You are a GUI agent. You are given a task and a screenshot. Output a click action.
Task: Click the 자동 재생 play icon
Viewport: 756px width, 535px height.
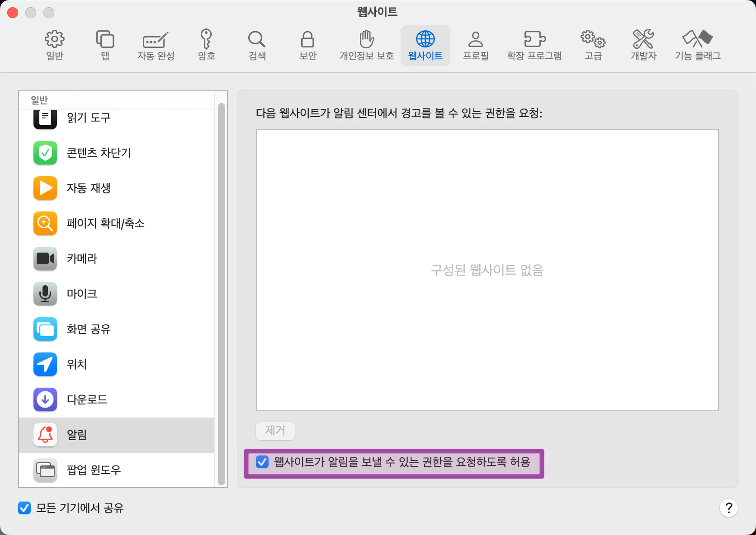45,188
